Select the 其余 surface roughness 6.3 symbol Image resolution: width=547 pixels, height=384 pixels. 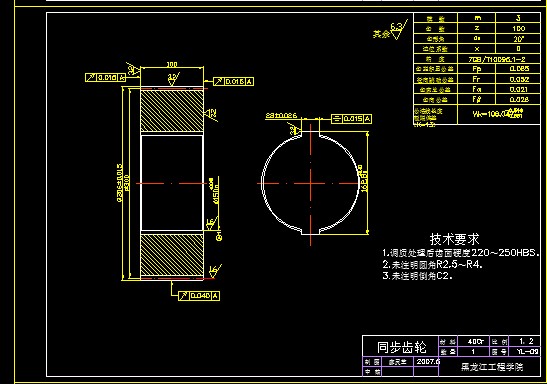pyautogui.click(x=390, y=30)
